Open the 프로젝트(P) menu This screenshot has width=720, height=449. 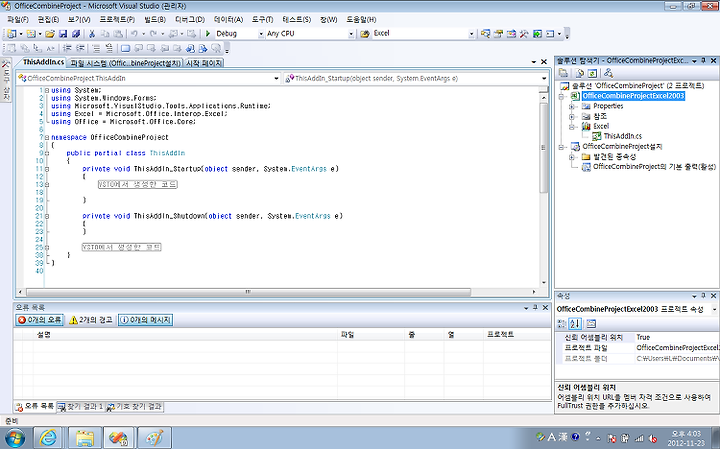pyautogui.click(x=117, y=20)
